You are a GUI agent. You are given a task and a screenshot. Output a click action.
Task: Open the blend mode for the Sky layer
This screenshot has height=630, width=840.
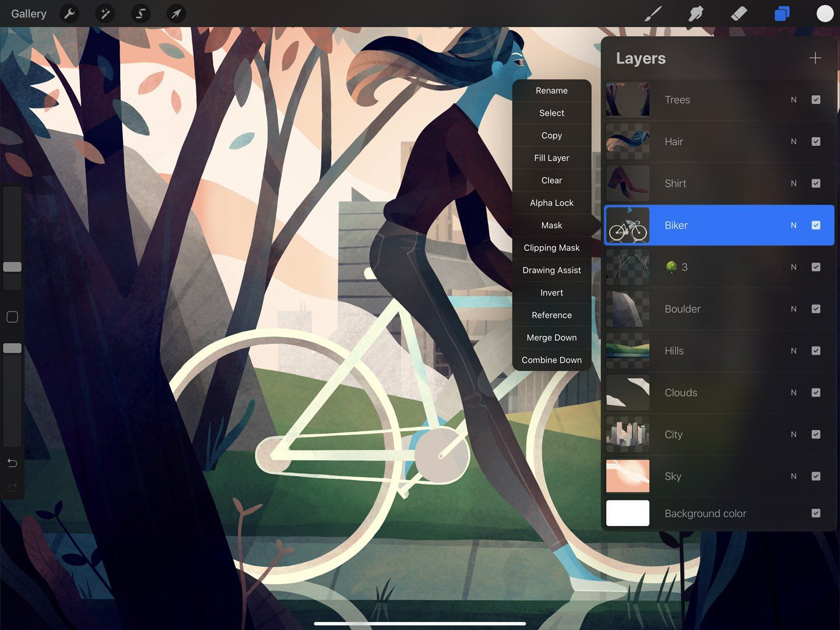[793, 476]
